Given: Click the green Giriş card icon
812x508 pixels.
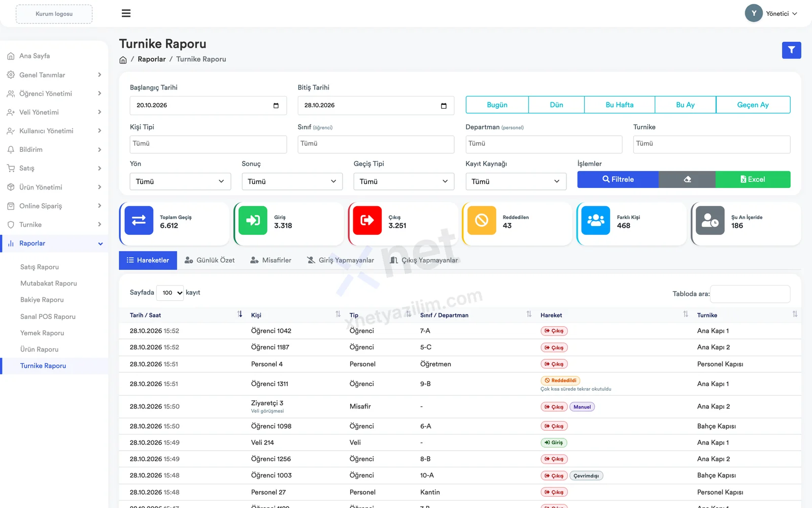Looking at the screenshot, I should [253, 220].
